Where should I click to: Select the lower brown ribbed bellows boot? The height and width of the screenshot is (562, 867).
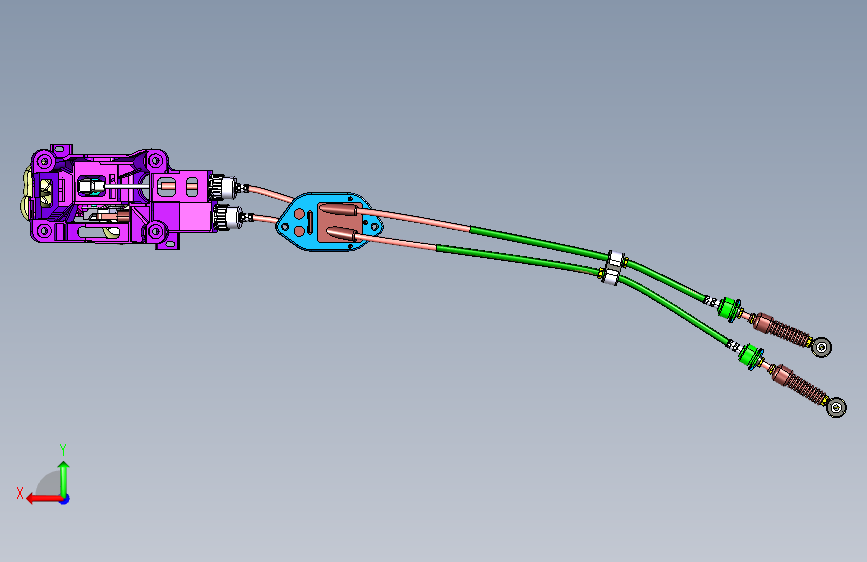799,384
